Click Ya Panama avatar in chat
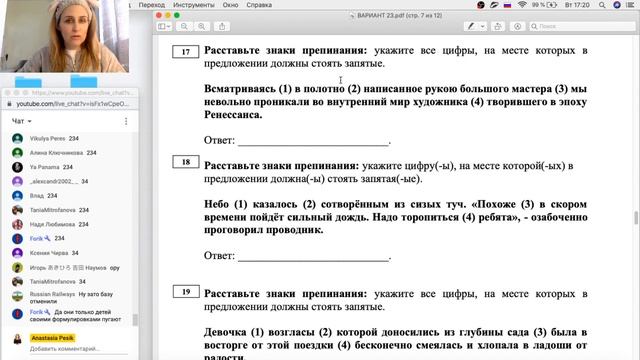Viewport: 640px width, 360px height. (17, 167)
